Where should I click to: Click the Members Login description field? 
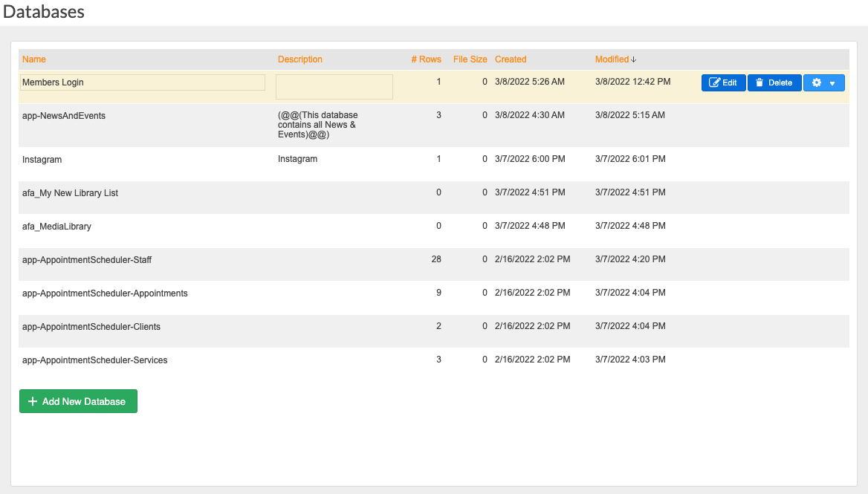point(334,87)
